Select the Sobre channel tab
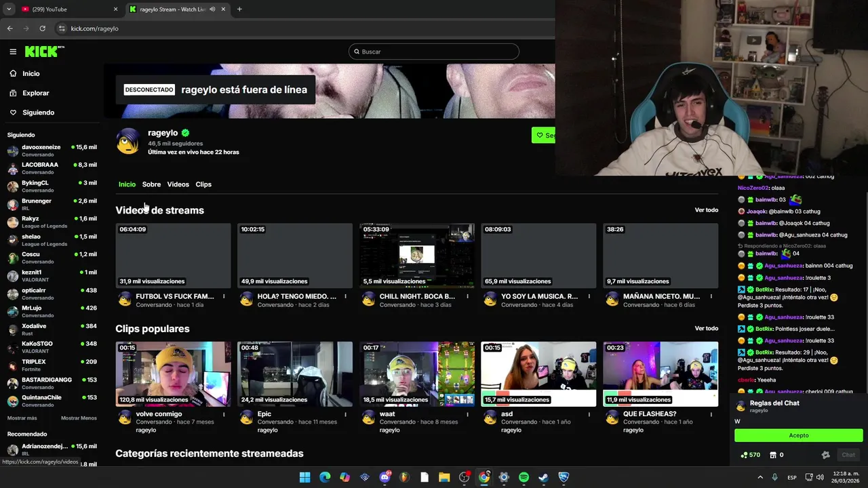 [151, 184]
